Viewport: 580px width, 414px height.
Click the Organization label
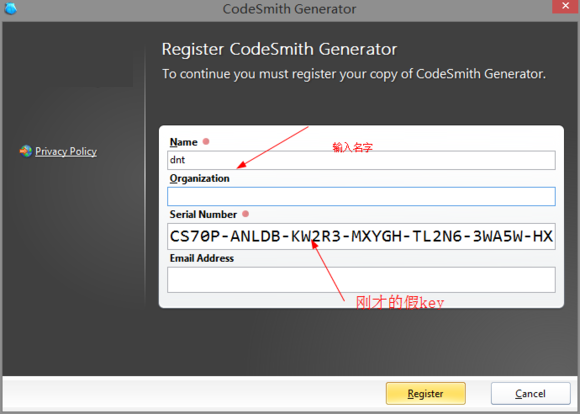pos(200,179)
